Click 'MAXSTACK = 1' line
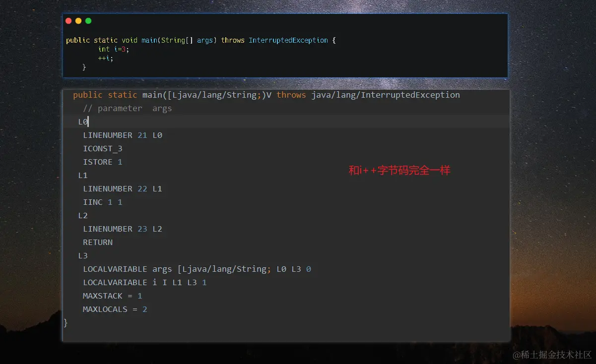596x364 pixels. [113, 296]
